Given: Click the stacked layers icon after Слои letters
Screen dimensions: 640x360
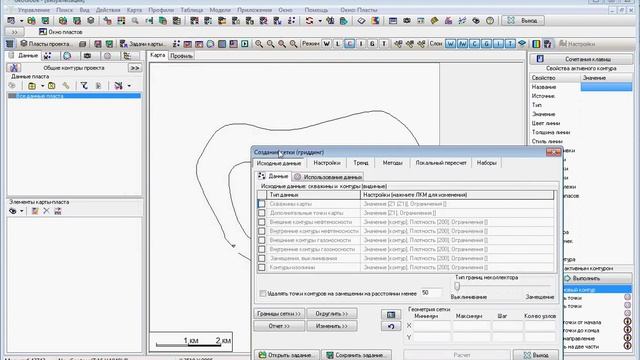Looking at the screenshot, I should [x=522, y=44].
